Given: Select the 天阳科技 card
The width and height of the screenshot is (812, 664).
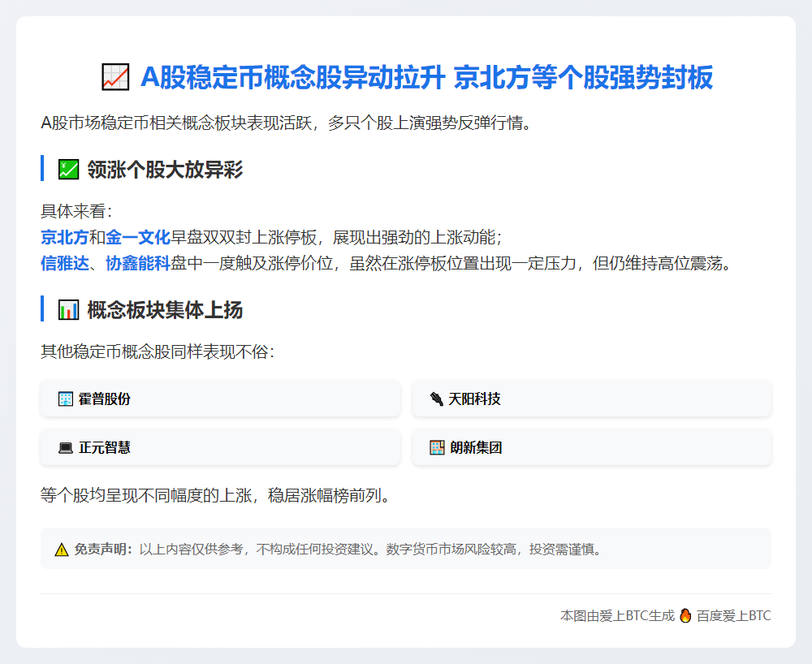Looking at the screenshot, I should 592,399.
